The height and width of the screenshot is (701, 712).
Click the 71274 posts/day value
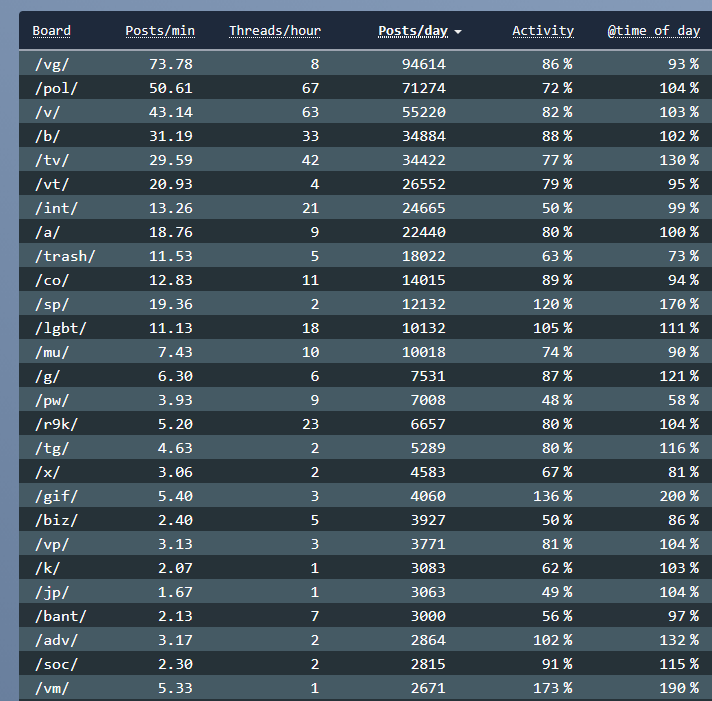tap(424, 88)
